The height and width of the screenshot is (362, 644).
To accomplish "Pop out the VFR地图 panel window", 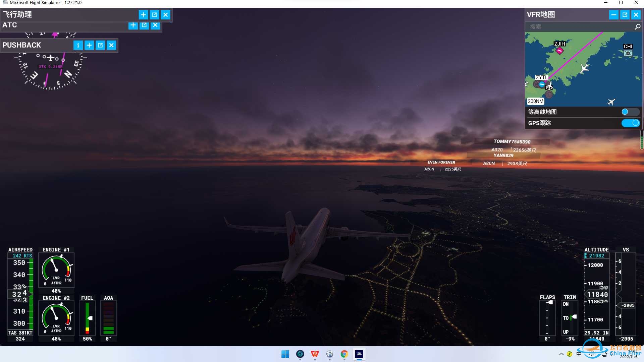I will 625,15.
